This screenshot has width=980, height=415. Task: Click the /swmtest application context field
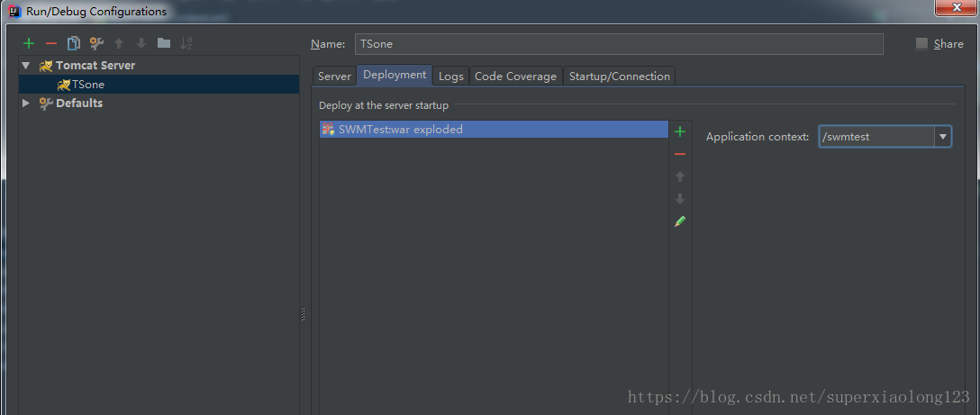click(877, 136)
